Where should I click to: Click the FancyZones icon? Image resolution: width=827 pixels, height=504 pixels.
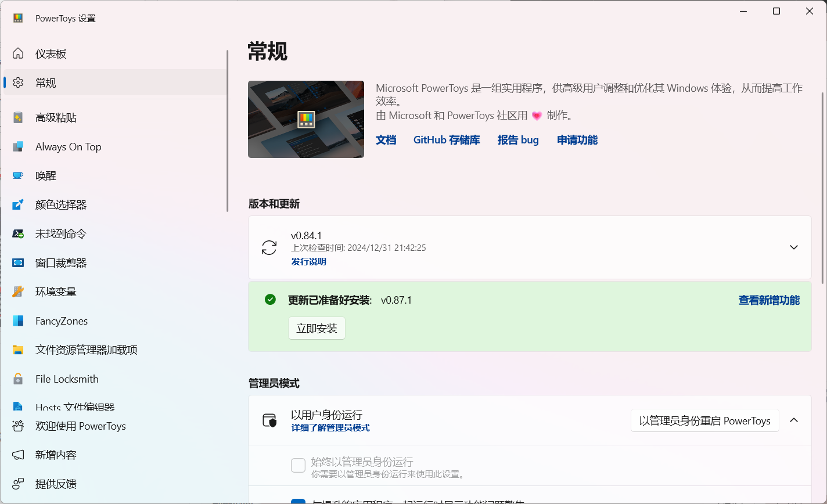click(18, 321)
